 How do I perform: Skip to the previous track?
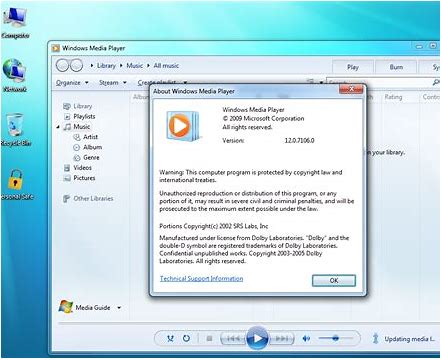pos(233,339)
